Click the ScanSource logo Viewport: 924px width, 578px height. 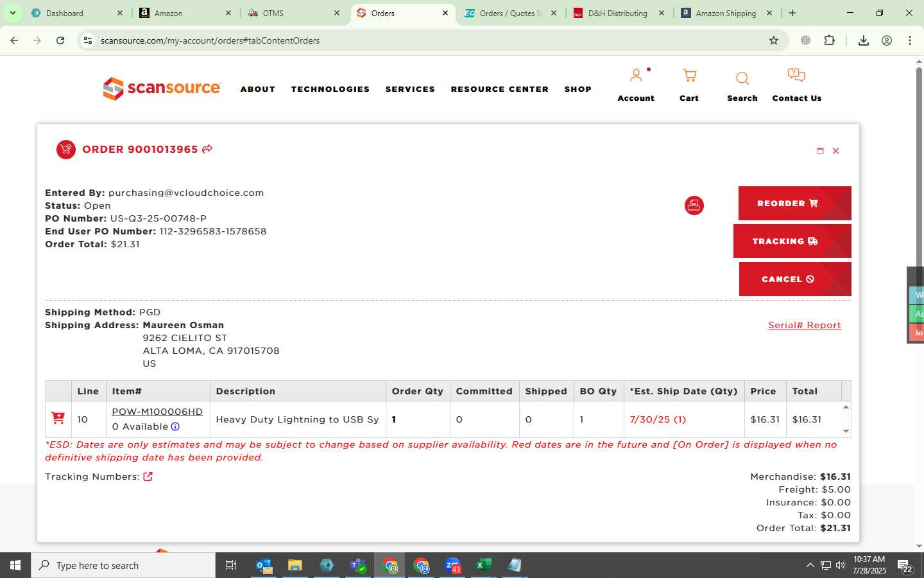click(x=162, y=88)
